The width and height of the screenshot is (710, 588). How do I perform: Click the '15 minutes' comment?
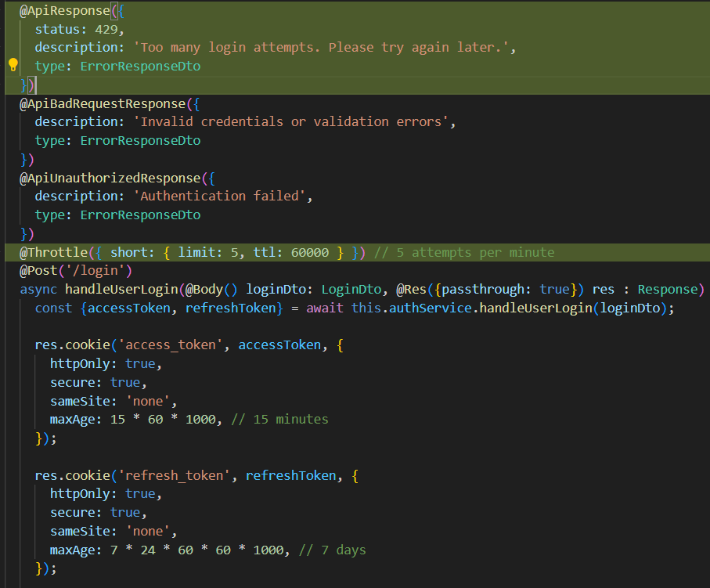pos(279,420)
